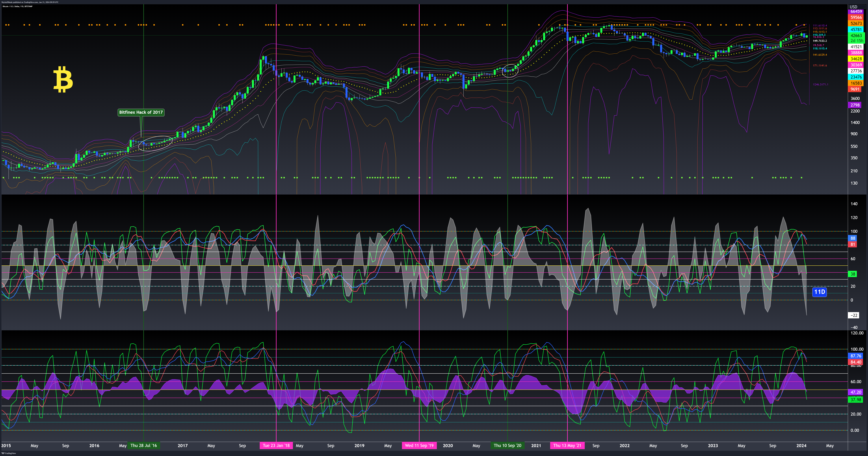This screenshot has width=868, height=456.
Task: Click the red 9691 price label
Action: (855, 89)
